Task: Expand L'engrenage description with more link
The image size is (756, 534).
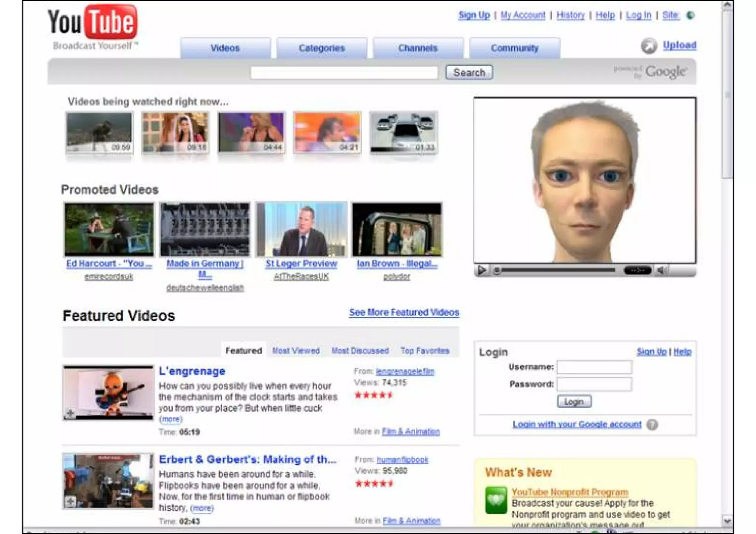Action: pyautogui.click(x=171, y=419)
